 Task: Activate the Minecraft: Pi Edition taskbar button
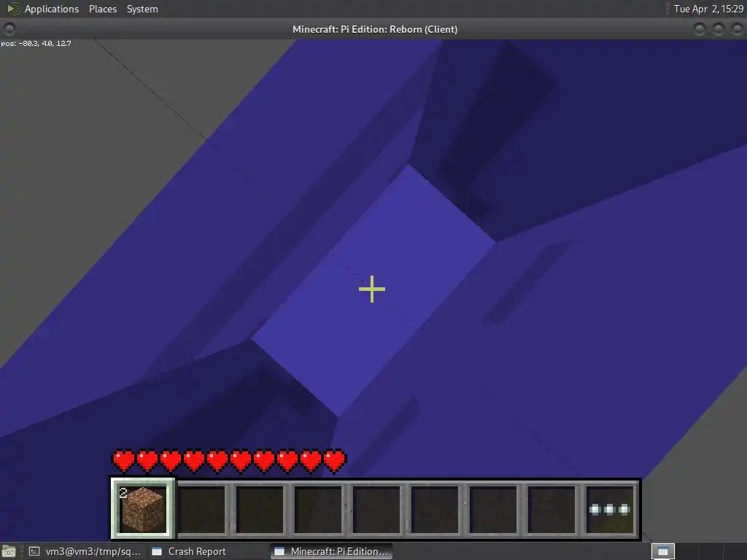click(x=332, y=551)
